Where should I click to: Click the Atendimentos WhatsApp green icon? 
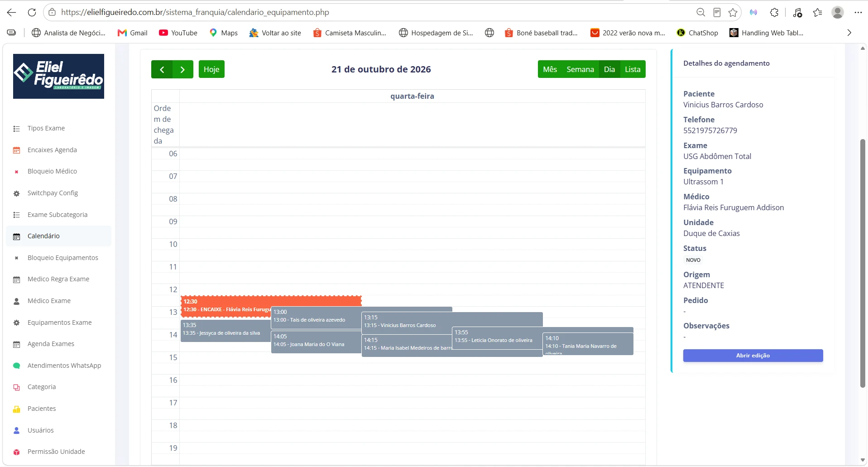(x=17, y=366)
